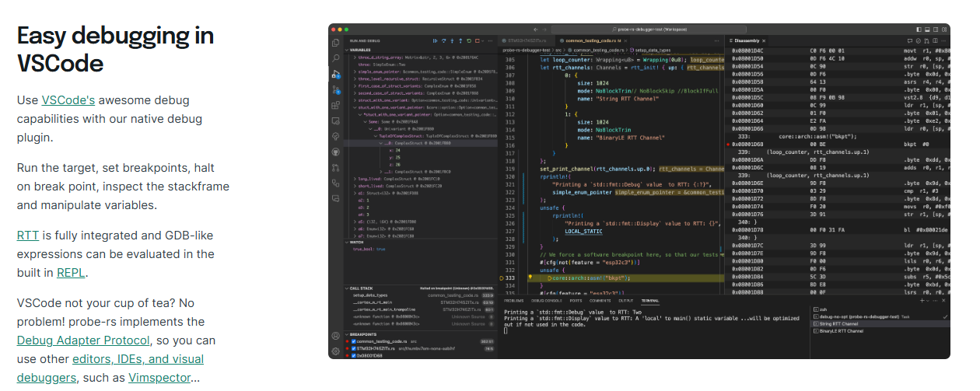This screenshot has height=391, width=980.
Task: Toggle the 0x08001D68 breakpoint checkbox
Action: pyautogui.click(x=353, y=355)
